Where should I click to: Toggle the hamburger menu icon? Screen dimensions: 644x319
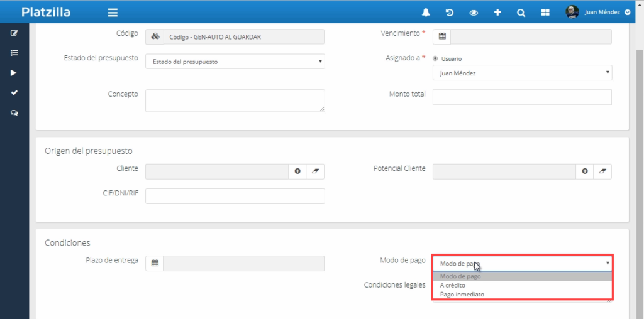tap(113, 12)
